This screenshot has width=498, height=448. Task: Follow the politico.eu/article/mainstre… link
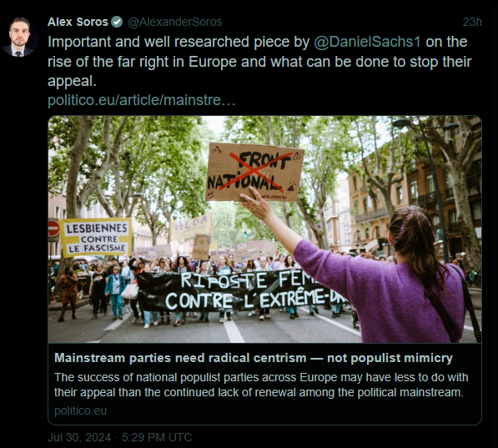pos(142,100)
